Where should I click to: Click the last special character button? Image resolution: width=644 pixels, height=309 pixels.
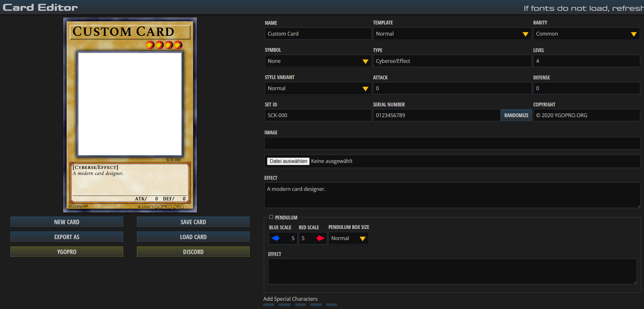[x=332, y=305]
